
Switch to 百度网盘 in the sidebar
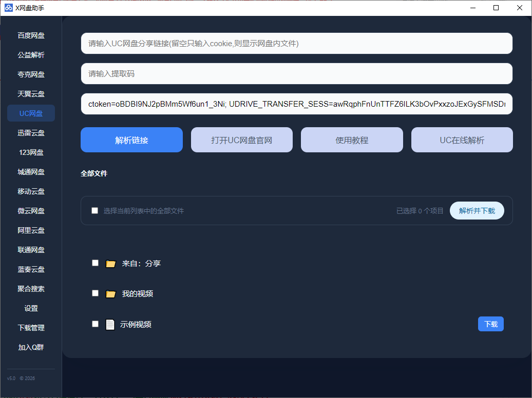[x=31, y=35]
